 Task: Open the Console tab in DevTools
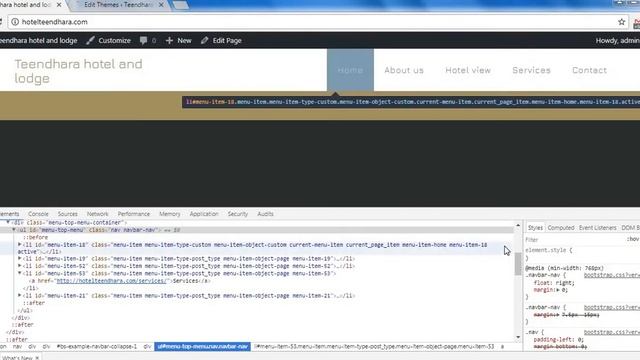click(x=38, y=214)
